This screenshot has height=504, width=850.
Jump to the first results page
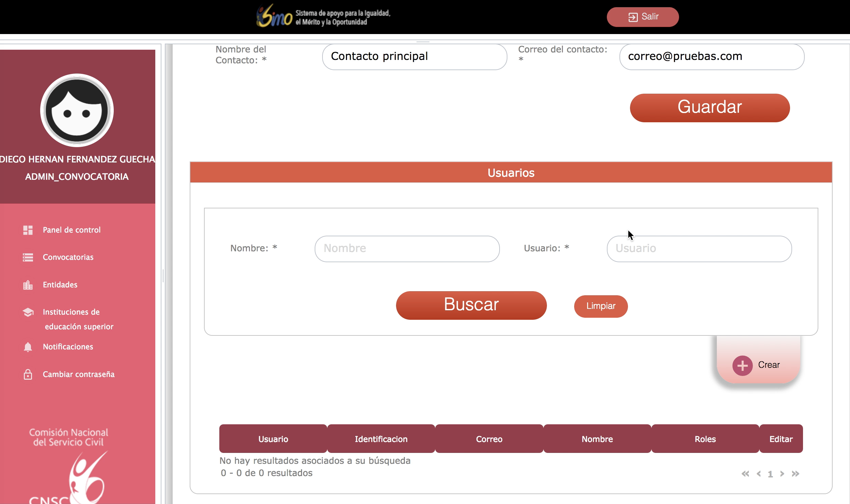745,474
